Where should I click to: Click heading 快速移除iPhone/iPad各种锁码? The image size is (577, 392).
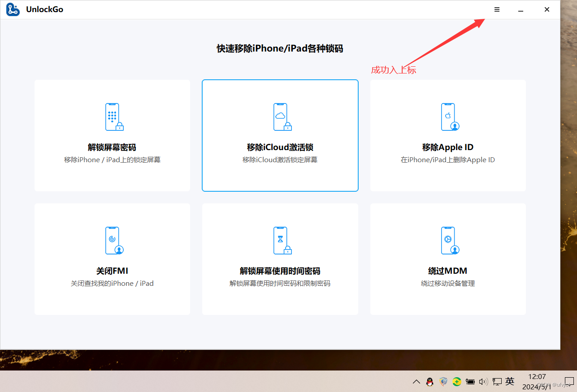point(280,49)
